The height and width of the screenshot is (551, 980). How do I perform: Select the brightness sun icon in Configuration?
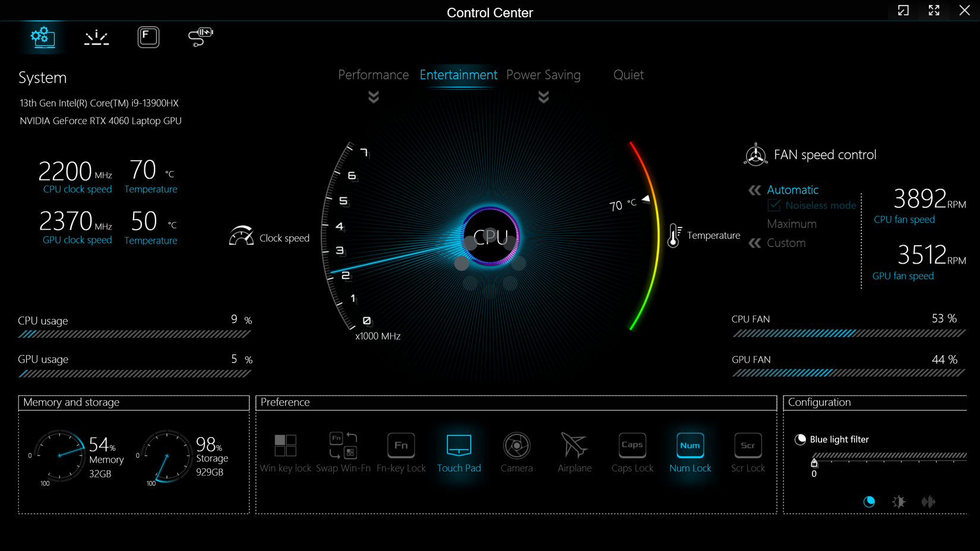point(899,502)
